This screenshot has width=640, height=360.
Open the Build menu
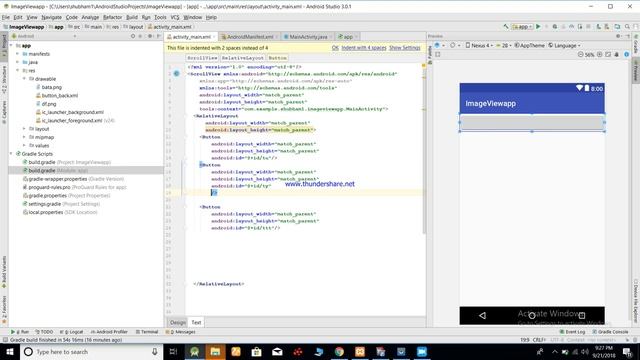point(132,17)
